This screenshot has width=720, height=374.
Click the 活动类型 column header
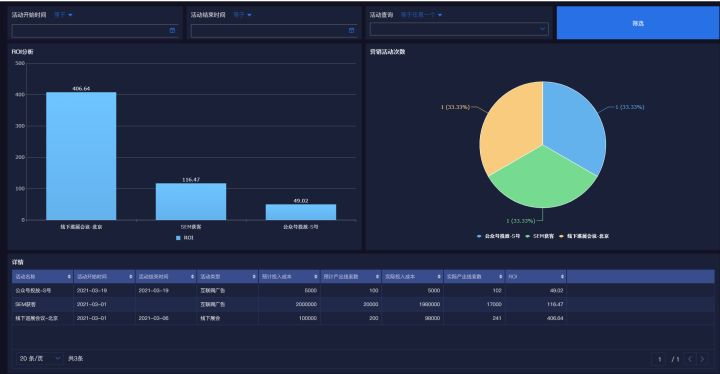(x=227, y=277)
